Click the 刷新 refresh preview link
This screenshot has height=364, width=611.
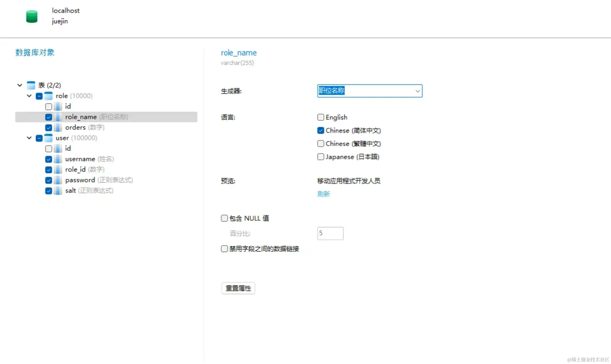click(x=323, y=194)
